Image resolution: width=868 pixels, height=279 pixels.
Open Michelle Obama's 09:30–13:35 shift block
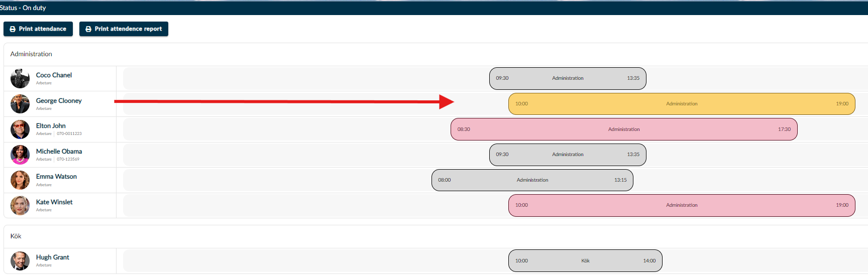click(567, 155)
